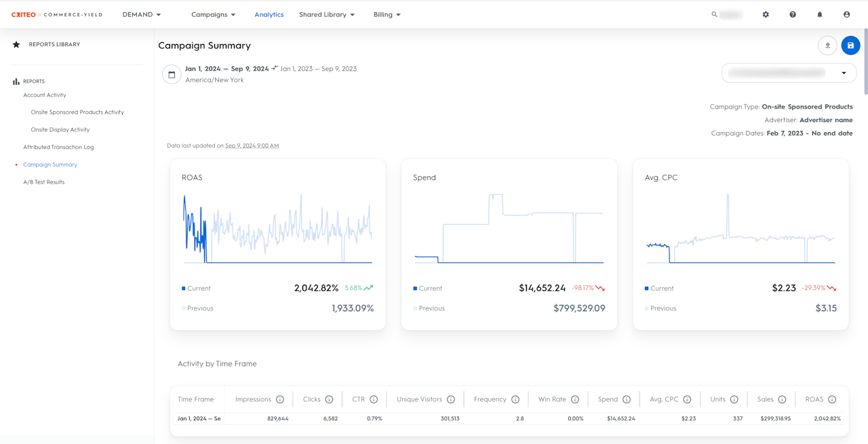
Task: Click the export upload icon
Action: (x=827, y=45)
